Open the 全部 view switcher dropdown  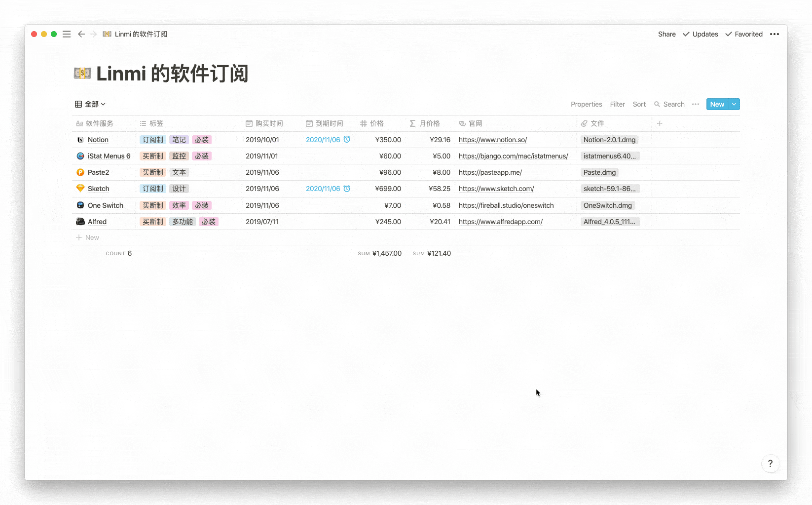90,104
